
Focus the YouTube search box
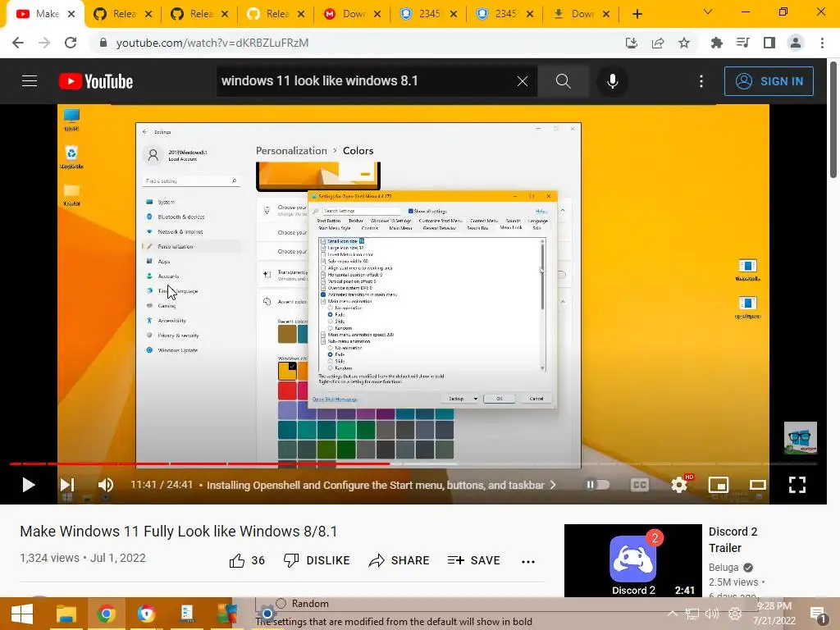pyautogui.click(x=366, y=81)
